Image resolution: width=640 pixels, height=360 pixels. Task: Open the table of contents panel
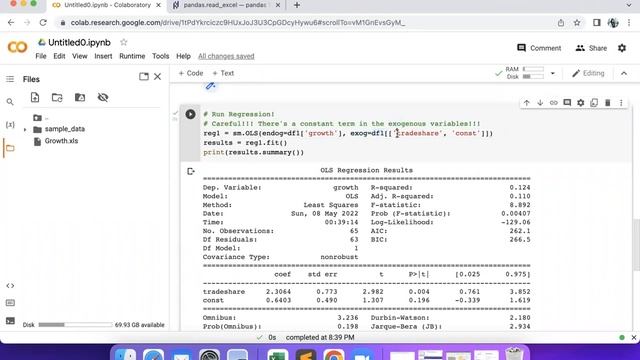click(x=10, y=79)
